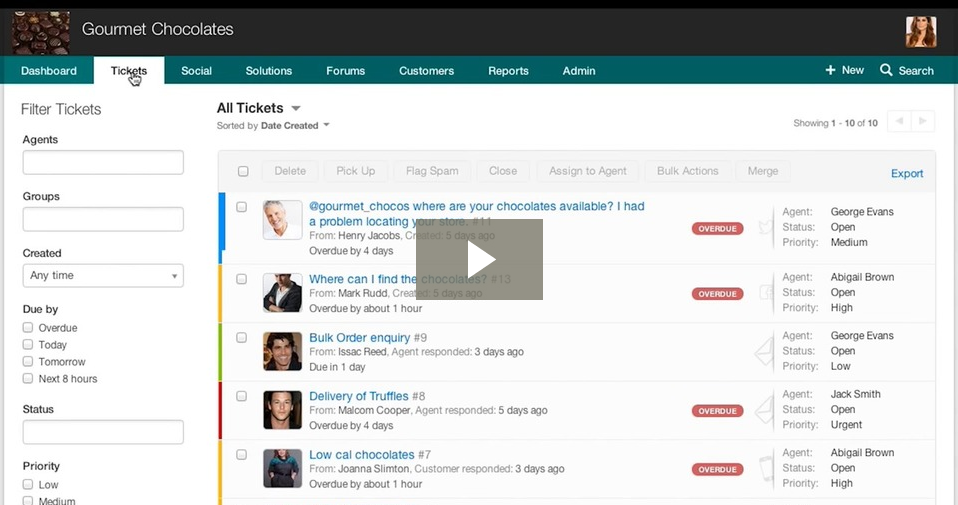Viewport: 958px width, 505px height.
Task: Select the Delivery of Truffles checkbox
Action: (x=241, y=396)
